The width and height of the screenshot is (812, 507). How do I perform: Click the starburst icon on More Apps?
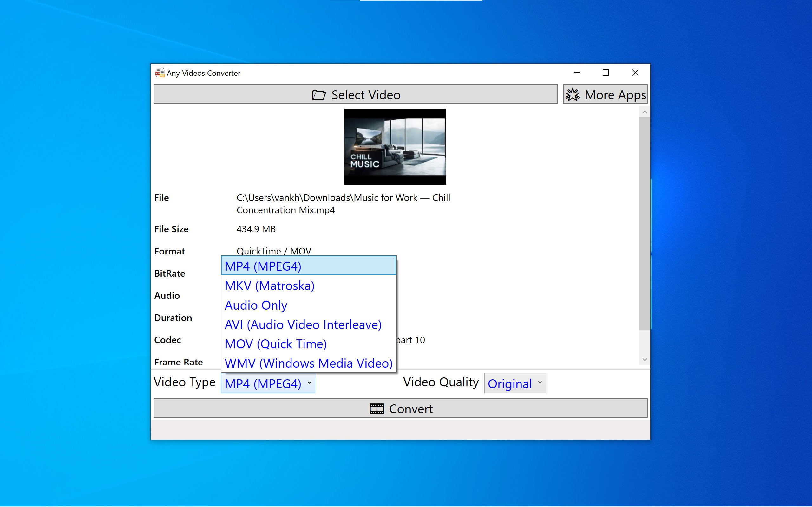(573, 95)
